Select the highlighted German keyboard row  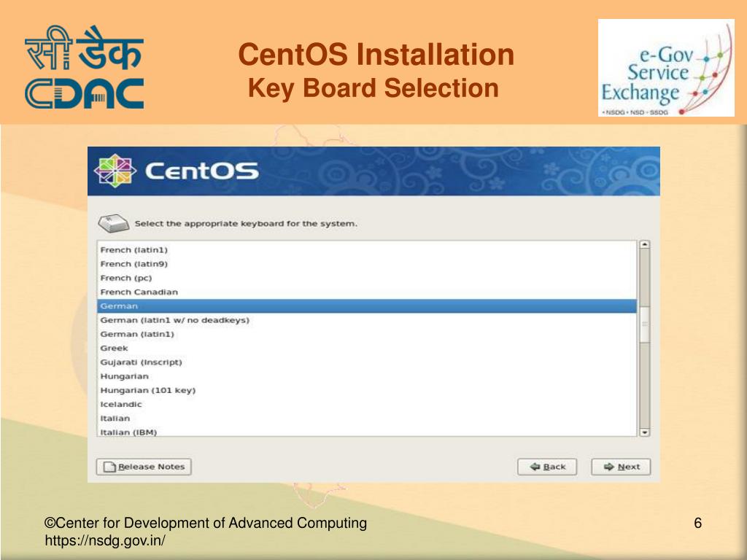pyautogui.click(x=367, y=306)
